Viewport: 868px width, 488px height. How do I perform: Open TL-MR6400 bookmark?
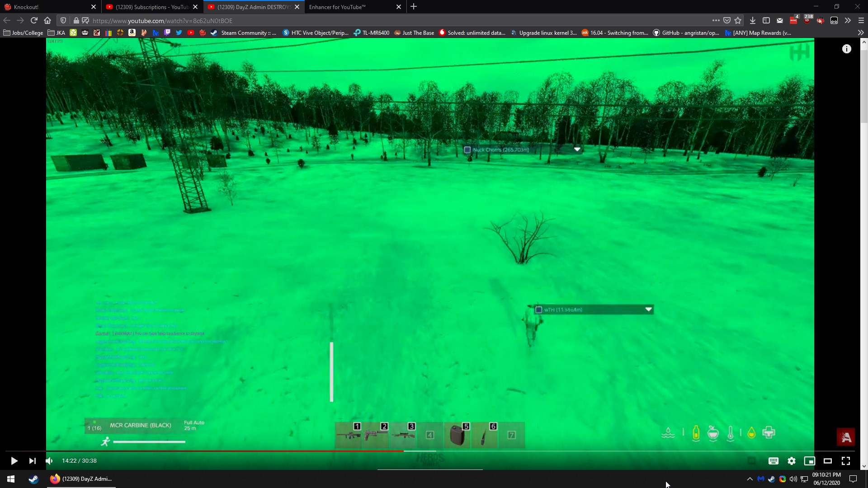pos(371,33)
